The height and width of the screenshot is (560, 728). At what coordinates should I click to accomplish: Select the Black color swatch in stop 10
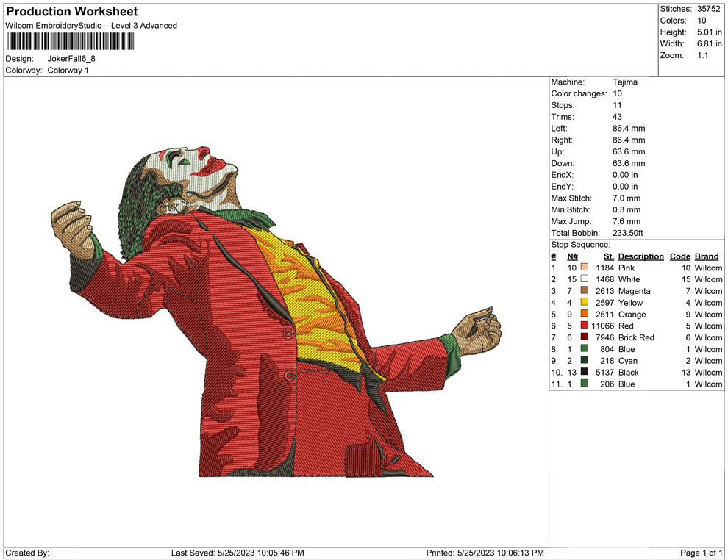pos(585,372)
